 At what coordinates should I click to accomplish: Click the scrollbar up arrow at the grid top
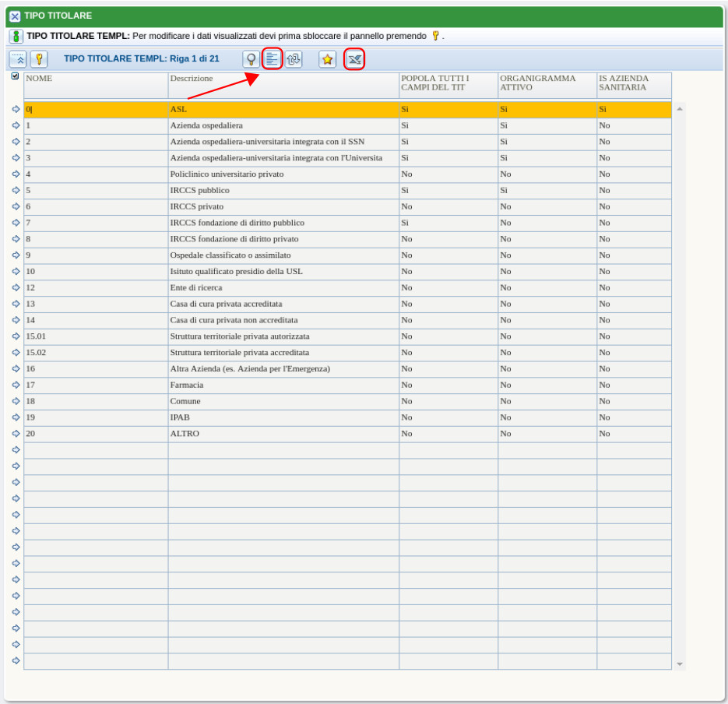click(680, 109)
